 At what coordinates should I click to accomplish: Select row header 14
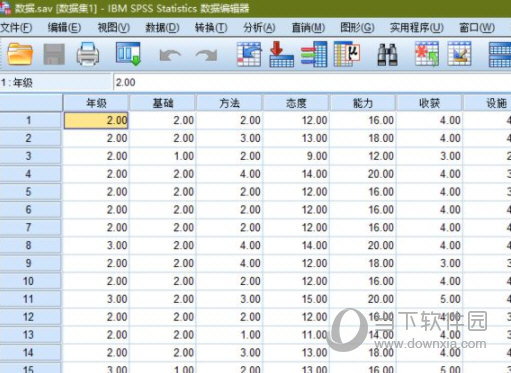(31, 353)
